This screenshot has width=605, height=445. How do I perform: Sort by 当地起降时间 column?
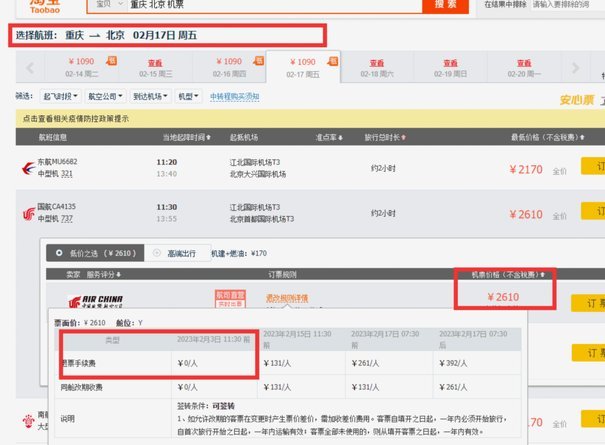point(187,137)
